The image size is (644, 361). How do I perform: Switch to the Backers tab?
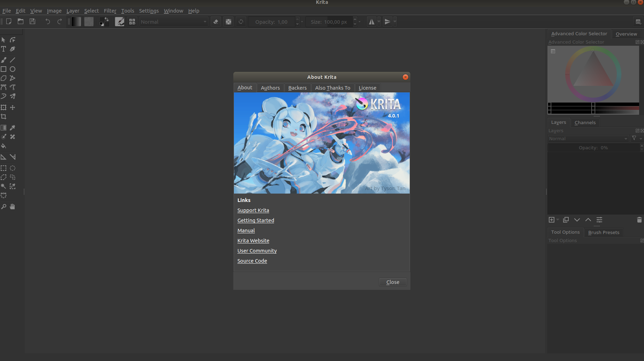point(297,88)
